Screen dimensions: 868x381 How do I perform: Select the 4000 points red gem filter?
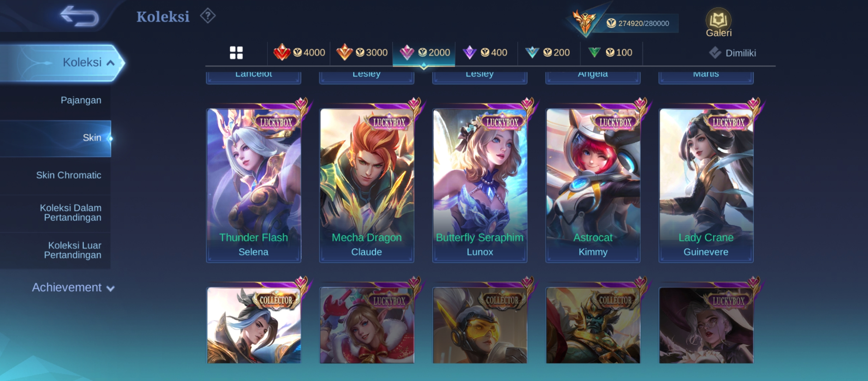299,53
